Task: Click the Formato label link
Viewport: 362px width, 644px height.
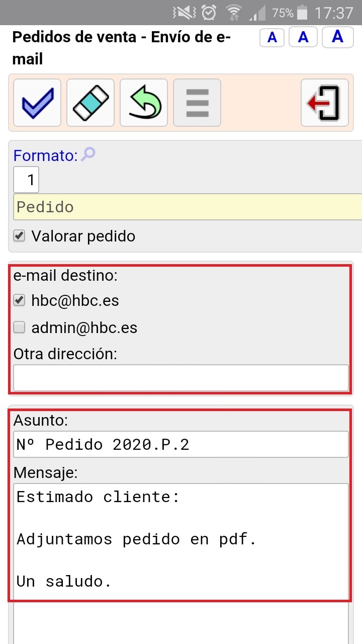Action: click(x=45, y=155)
